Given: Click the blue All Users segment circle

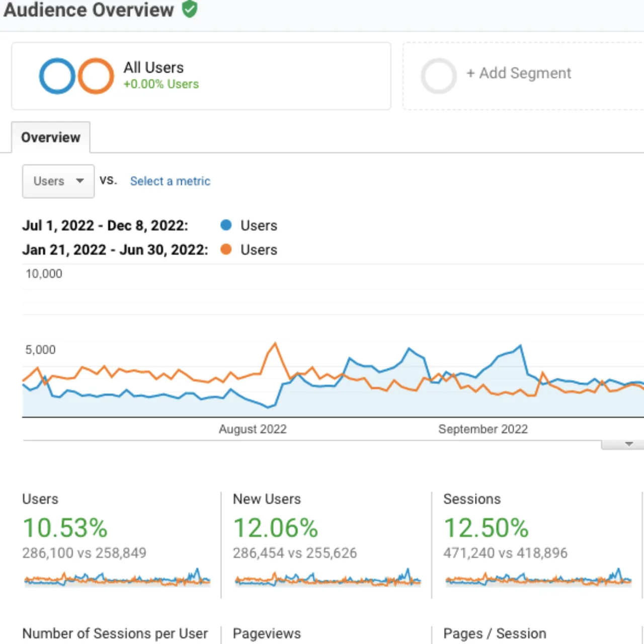Looking at the screenshot, I should coord(57,76).
